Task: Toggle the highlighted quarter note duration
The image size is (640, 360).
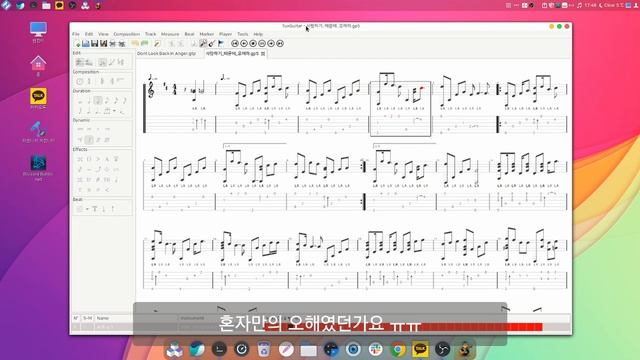Action: [x=98, y=100]
